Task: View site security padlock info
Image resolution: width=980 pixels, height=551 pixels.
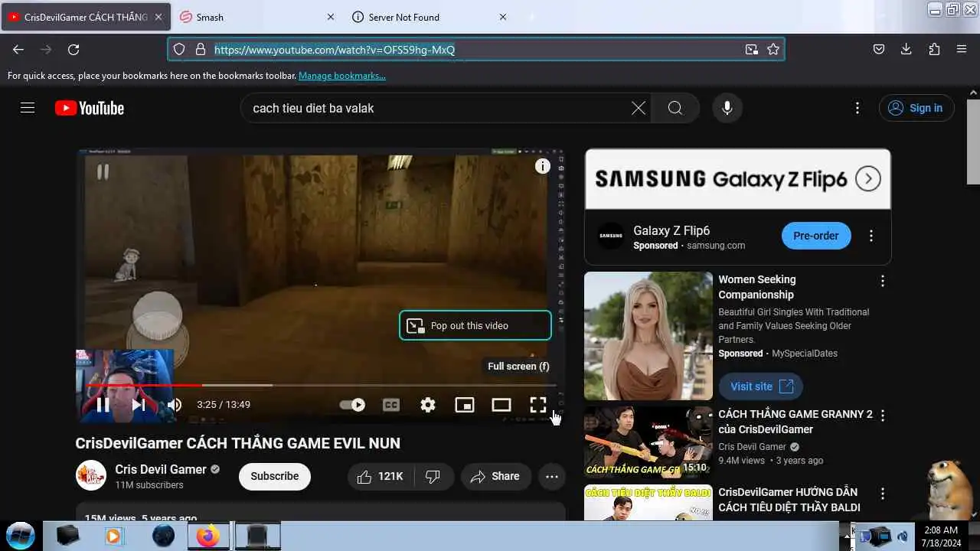Action: tap(201, 49)
